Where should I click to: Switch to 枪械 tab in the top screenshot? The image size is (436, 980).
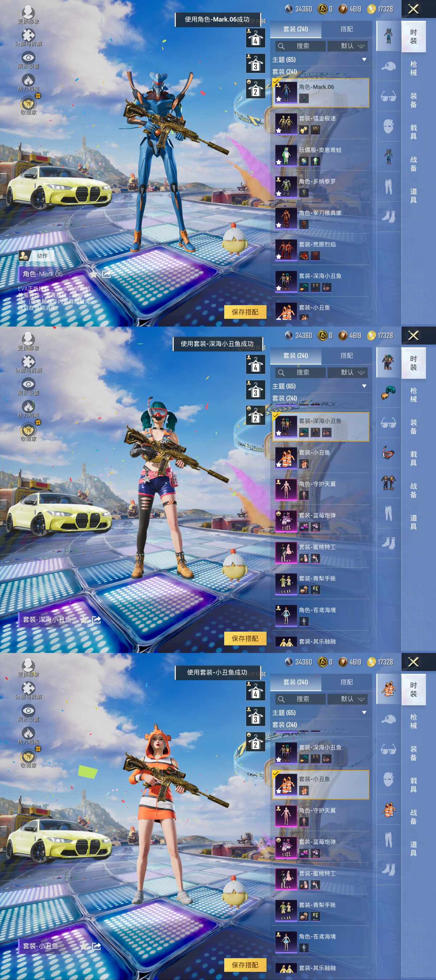point(414,68)
